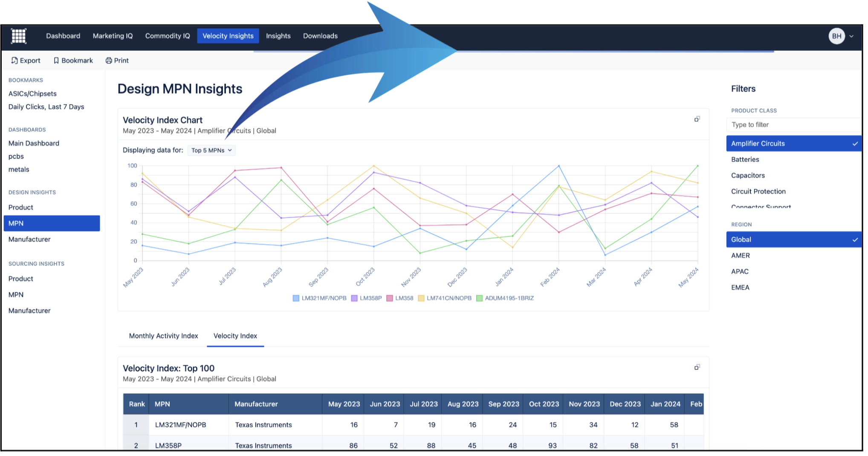This screenshot has height=456, width=868.
Task: Click the Bookmark icon in toolbar
Action: tap(56, 61)
